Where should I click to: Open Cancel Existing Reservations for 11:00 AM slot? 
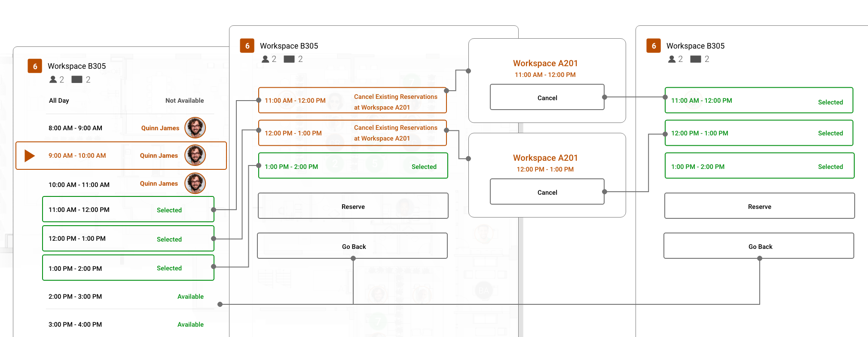pos(352,101)
